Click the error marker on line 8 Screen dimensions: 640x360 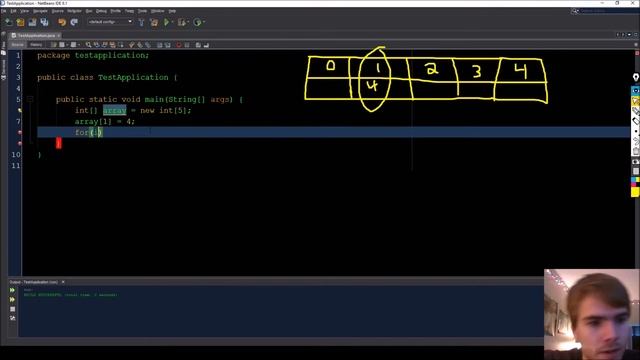(x=20, y=133)
